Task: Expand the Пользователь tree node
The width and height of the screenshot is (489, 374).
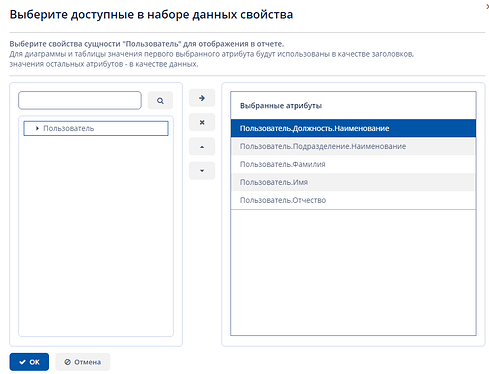Action: pyautogui.click(x=37, y=128)
